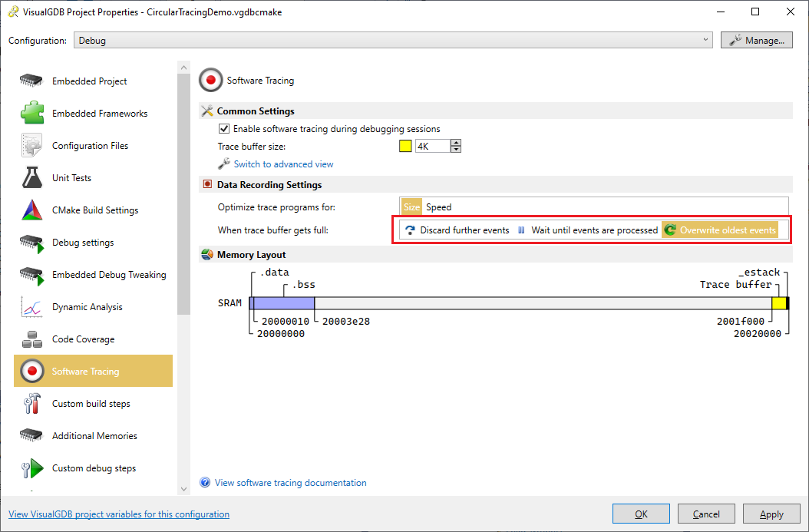Open Custom build steps page
This screenshot has width=809, height=532.
tap(93, 404)
